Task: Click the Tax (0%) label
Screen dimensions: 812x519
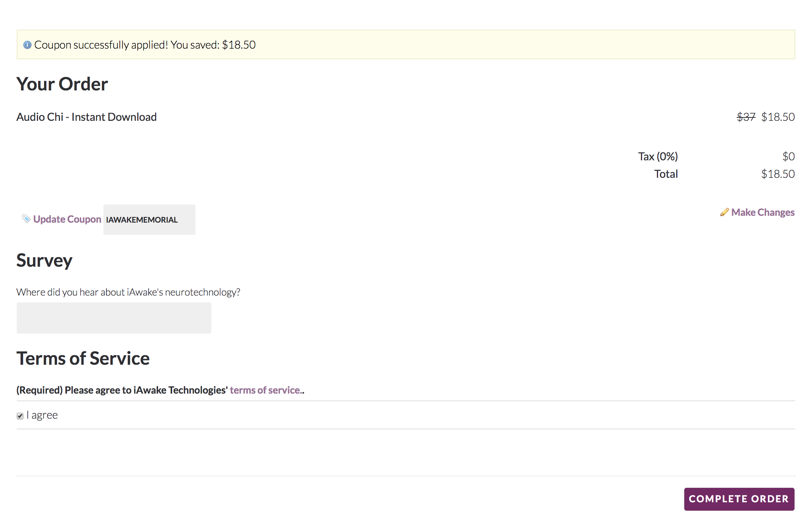Action: pyautogui.click(x=658, y=157)
